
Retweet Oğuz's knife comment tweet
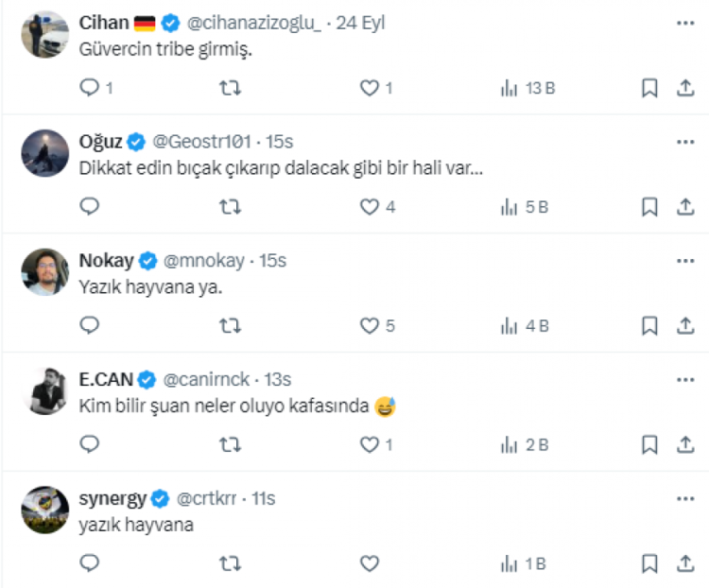click(230, 207)
